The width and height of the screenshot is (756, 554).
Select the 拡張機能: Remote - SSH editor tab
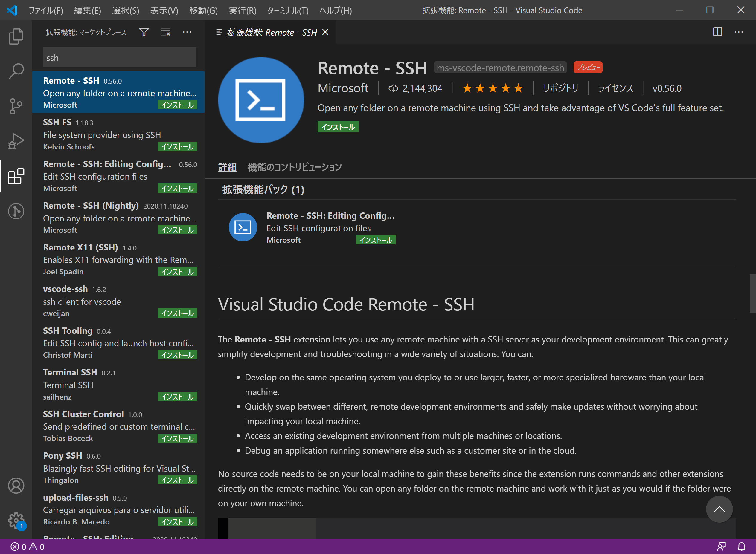click(270, 32)
